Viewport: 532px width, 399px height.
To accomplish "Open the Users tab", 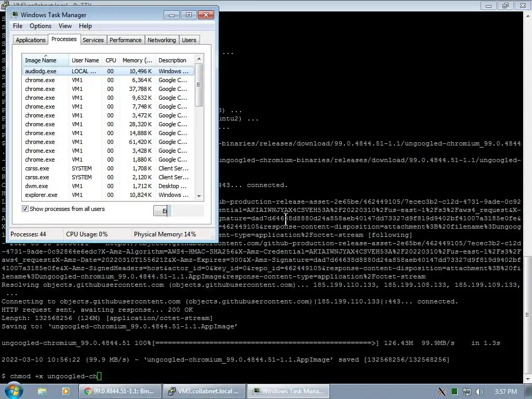I will tap(189, 39).
